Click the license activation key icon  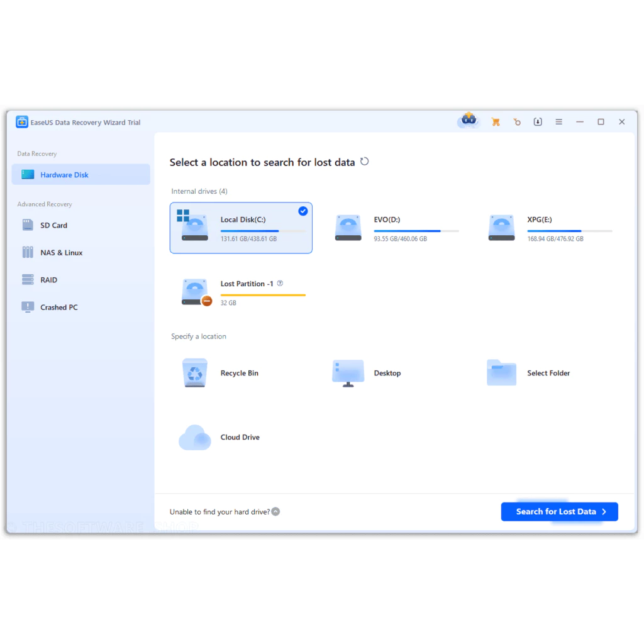(x=517, y=121)
